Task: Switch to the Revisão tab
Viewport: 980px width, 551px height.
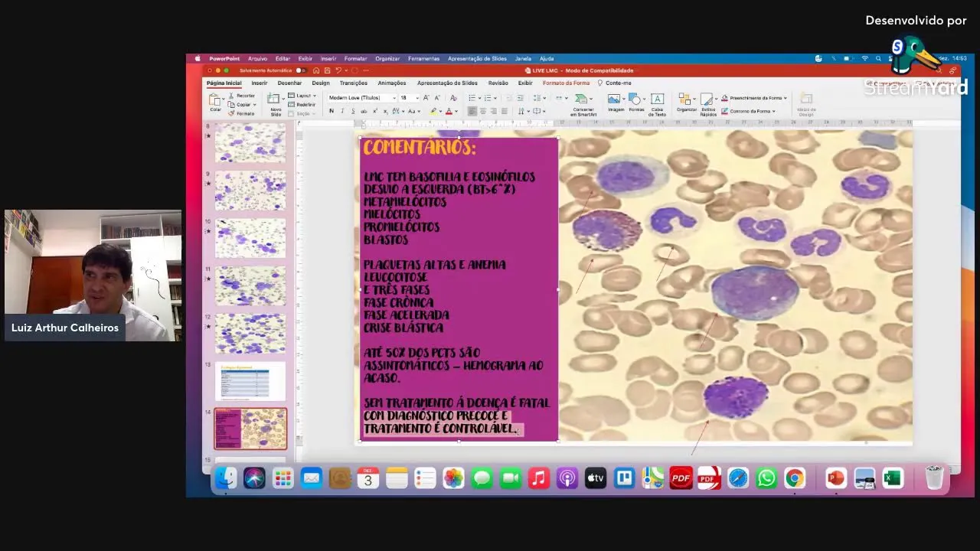Action: coord(498,83)
